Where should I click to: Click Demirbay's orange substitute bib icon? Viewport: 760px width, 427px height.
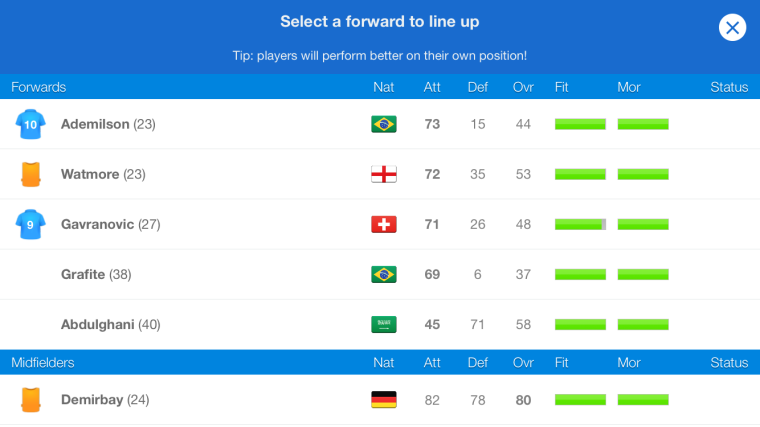tap(31, 400)
